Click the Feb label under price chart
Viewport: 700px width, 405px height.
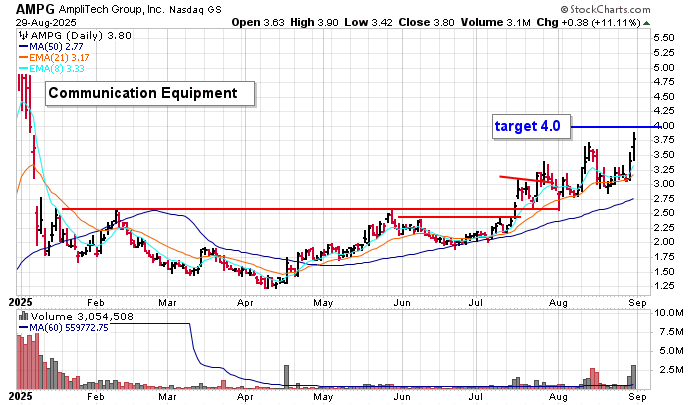click(x=96, y=303)
